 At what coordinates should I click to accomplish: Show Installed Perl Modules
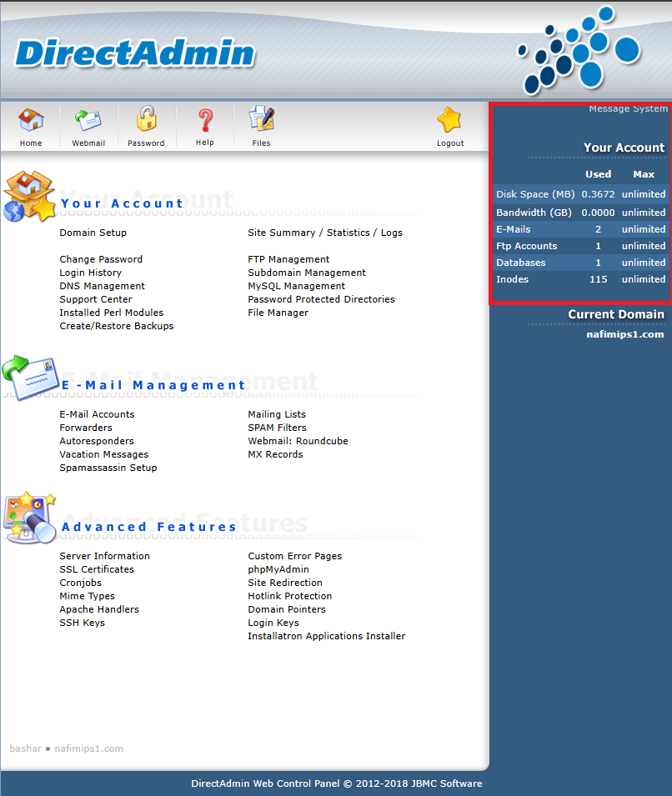111,313
